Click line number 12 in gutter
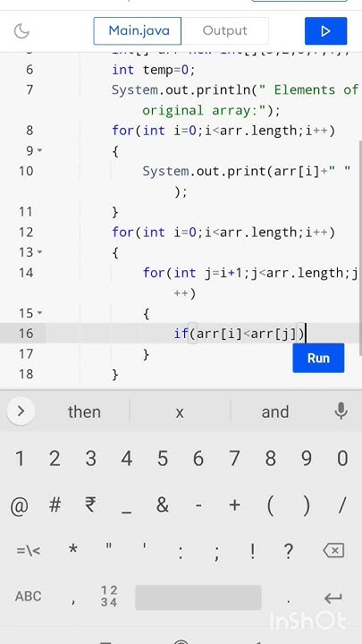 pyautogui.click(x=26, y=233)
